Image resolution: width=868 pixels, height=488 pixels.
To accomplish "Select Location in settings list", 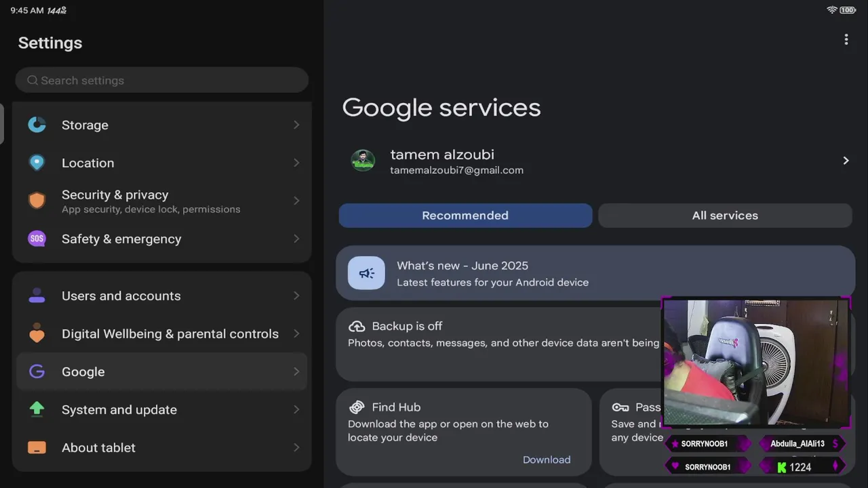I will point(162,163).
